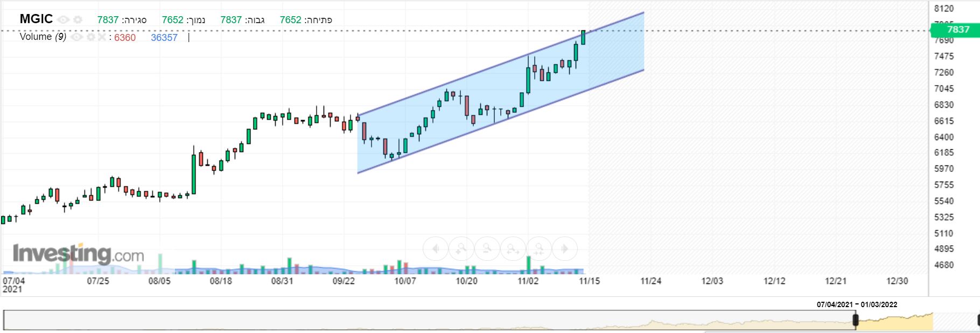This screenshot has width=980, height=333.
Task: Click the blue volume value 36357
Action: click(x=164, y=38)
